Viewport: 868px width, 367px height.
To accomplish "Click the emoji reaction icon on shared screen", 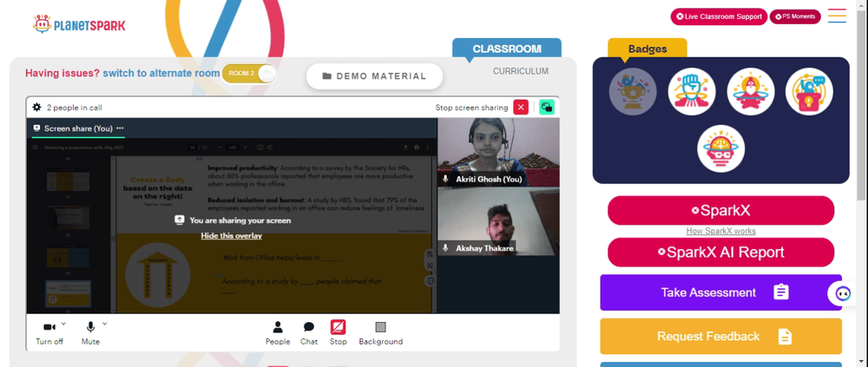I will tap(431, 280).
